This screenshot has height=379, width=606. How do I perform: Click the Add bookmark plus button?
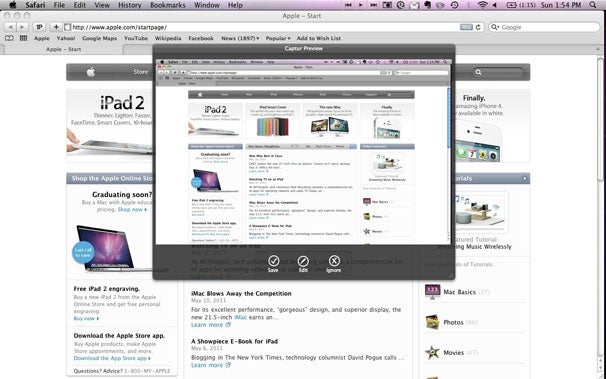pyautogui.click(x=56, y=27)
